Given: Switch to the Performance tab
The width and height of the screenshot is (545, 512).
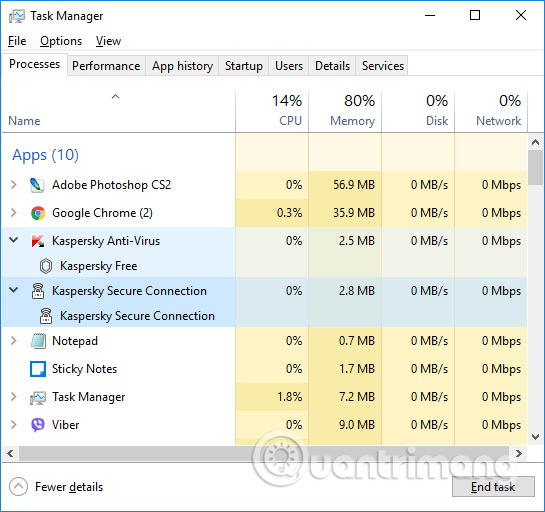Looking at the screenshot, I should tap(106, 66).
